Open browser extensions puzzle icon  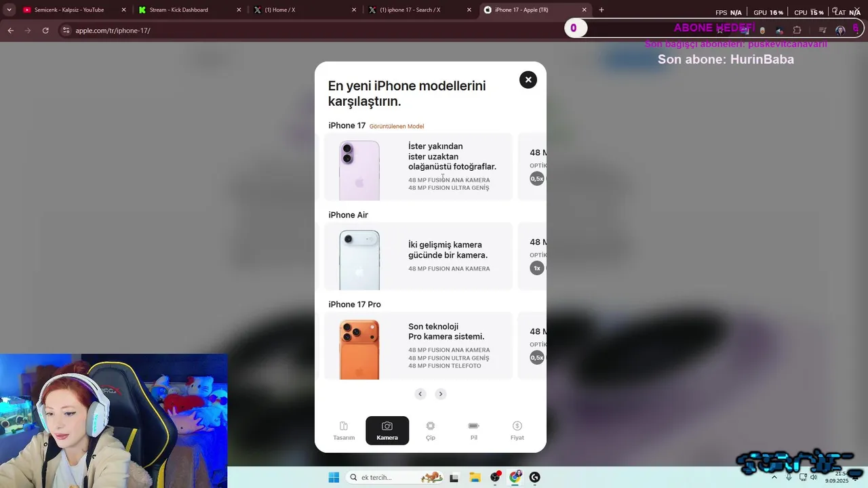(x=797, y=30)
